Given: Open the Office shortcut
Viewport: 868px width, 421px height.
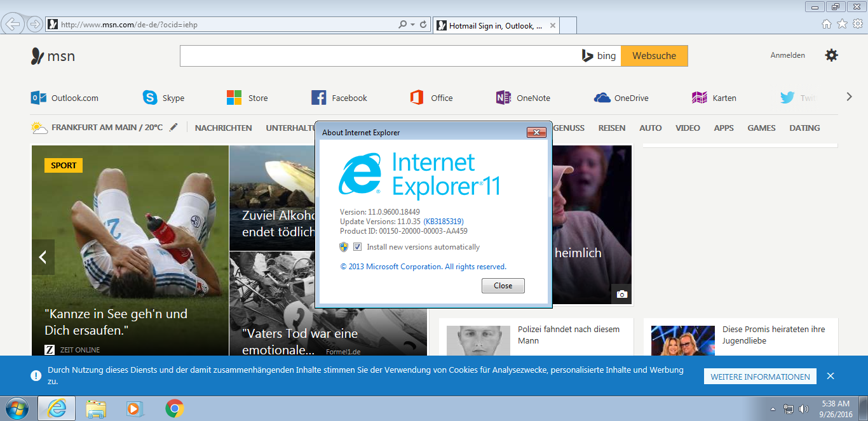Looking at the screenshot, I should point(431,98).
